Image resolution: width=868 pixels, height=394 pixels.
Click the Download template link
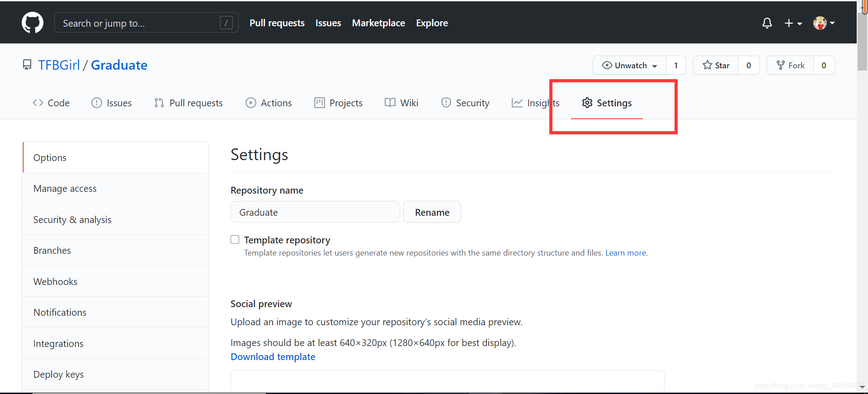(273, 357)
